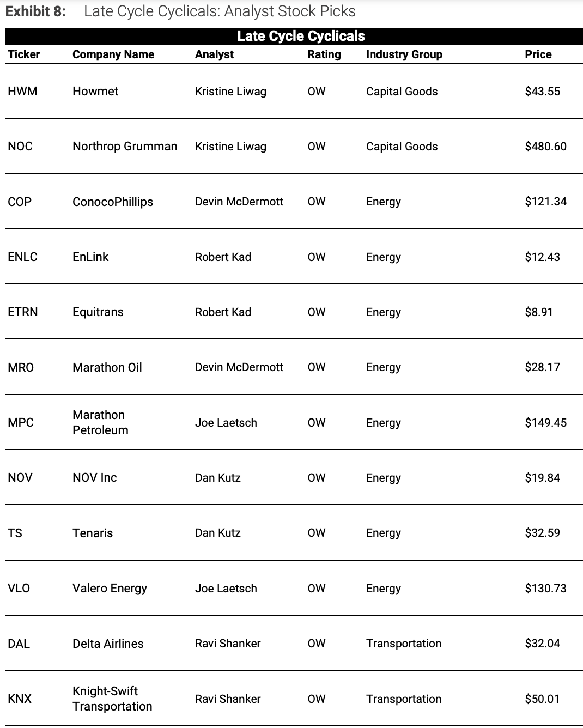
Task: Select the Marathon Oil price $28.17
Action: click(542, 367)
